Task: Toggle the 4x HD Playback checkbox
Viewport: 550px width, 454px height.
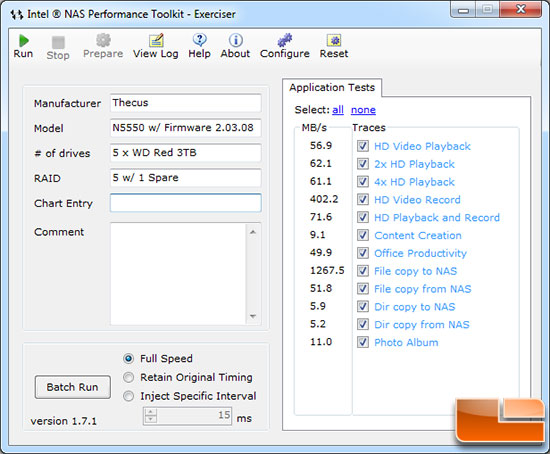Action: tap(363, 182)
